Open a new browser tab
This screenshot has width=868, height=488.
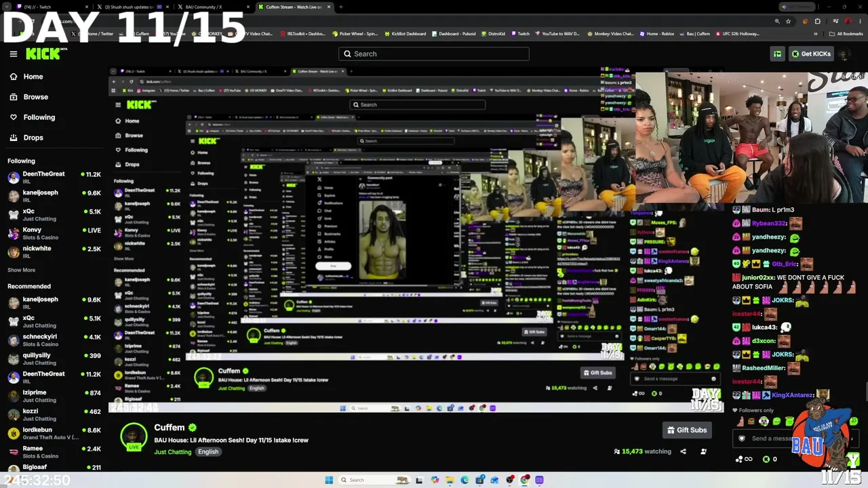point(341,7)
